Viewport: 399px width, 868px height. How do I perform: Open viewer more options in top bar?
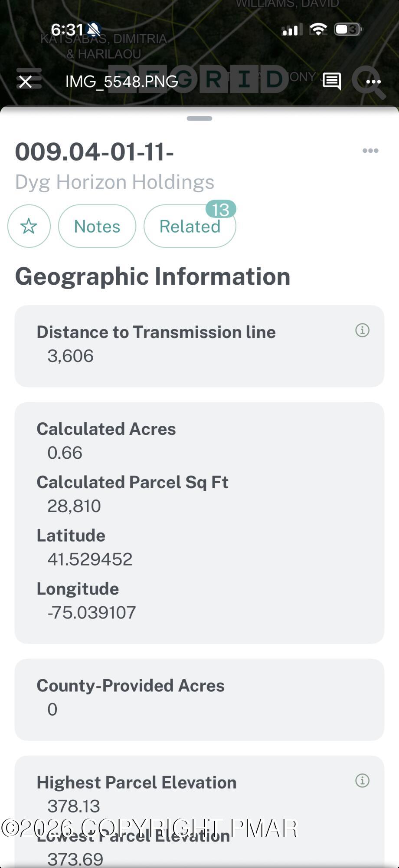pyautogui.click(x=373, y=82)
